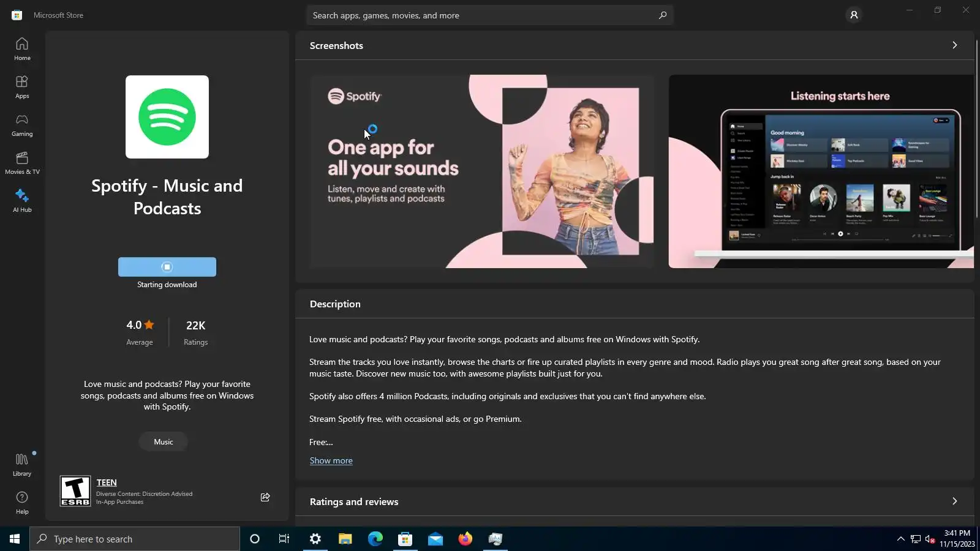Image resolution: width=980 pixels, height=551 pixels.
Task: Stop the Spotify download
Action: click(167, 267)
